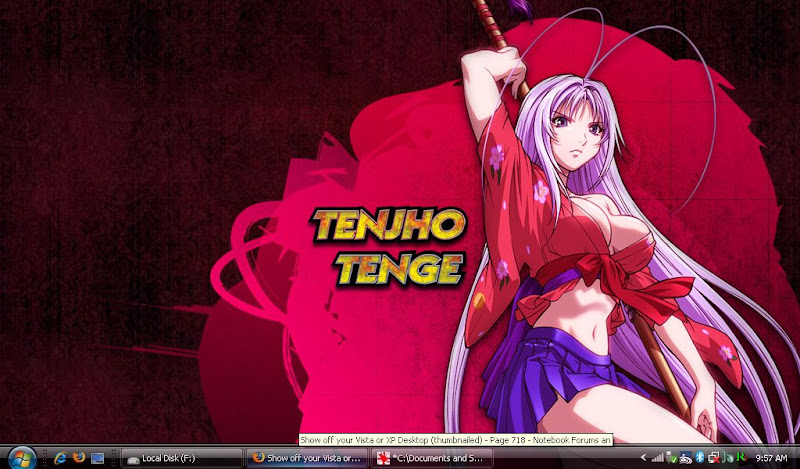Launch Firefox from Quick Launch

pyautogui.click(x=79, y=457)
